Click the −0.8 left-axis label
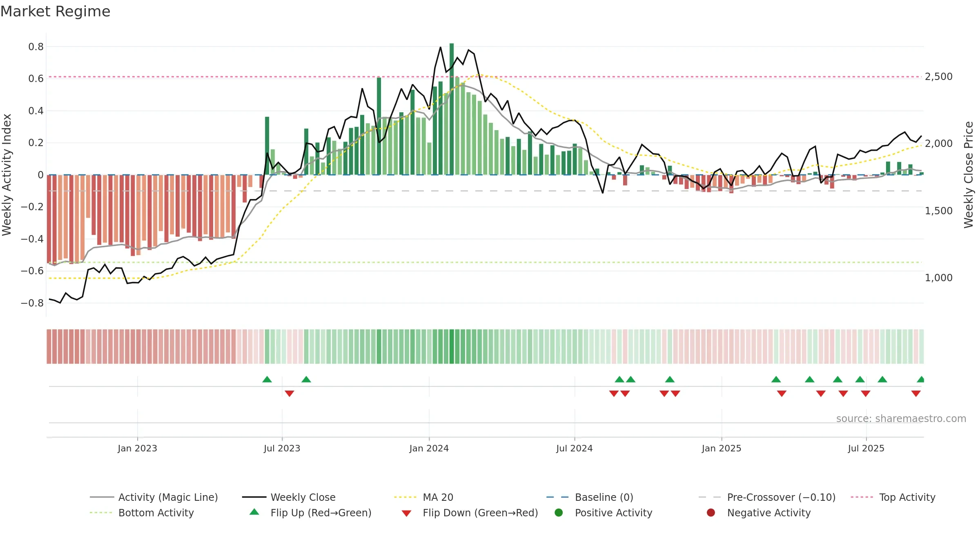 click(x=32, y=303)
